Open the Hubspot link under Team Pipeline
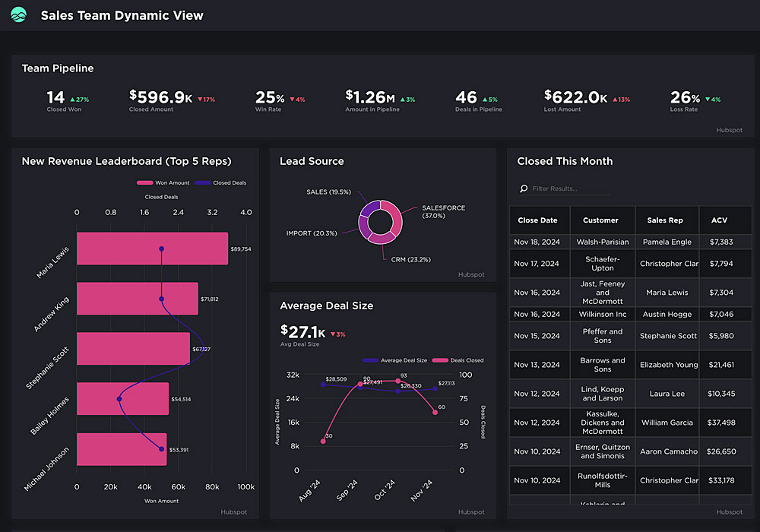The height and width of the screenshot is (532, 760). [729, 130]
